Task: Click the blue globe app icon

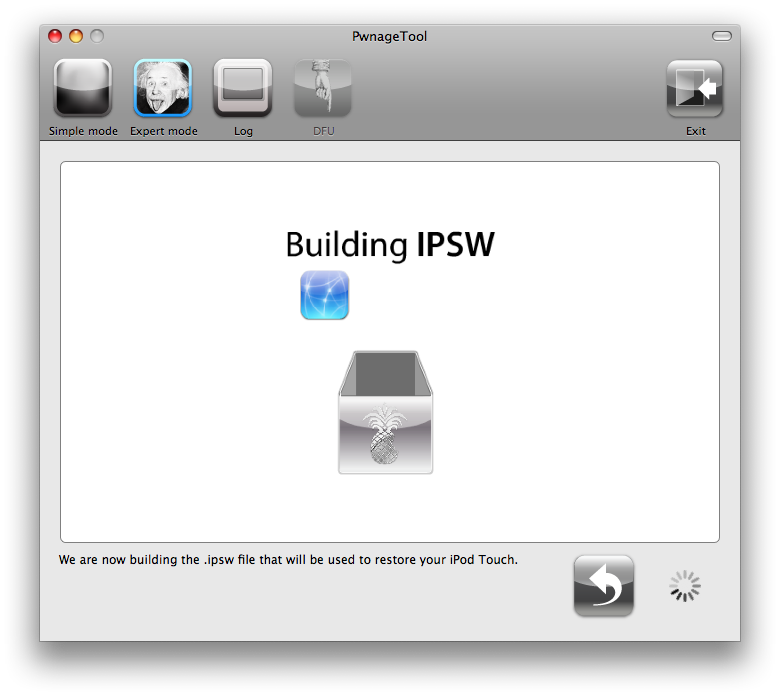Action: 324,295
